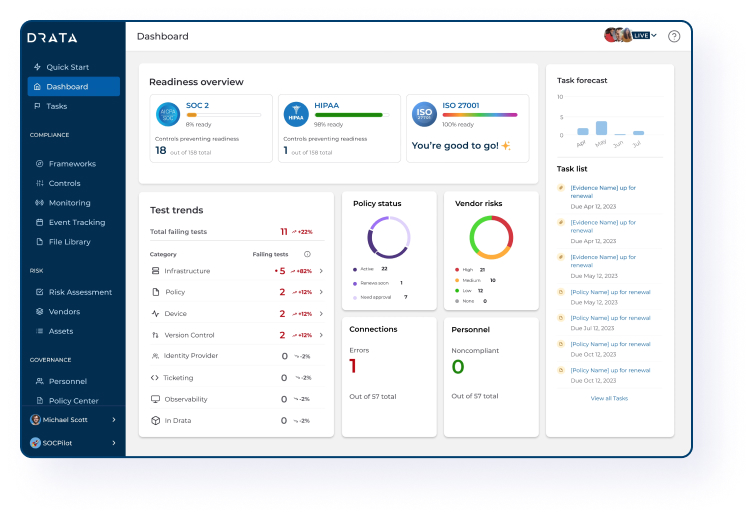Click the Version Control branch icon
This screenshot has height=519, width=753.
pos(155,335)
